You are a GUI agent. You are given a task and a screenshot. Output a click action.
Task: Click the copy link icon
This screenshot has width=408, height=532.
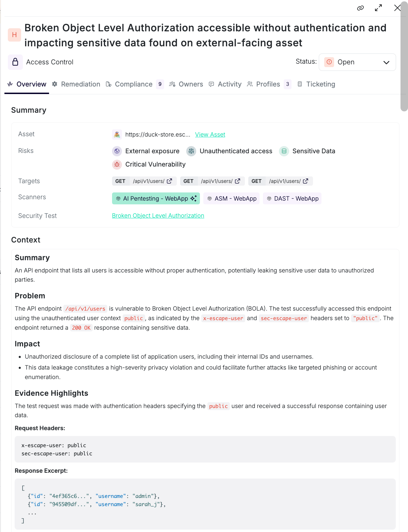point(360,8)
